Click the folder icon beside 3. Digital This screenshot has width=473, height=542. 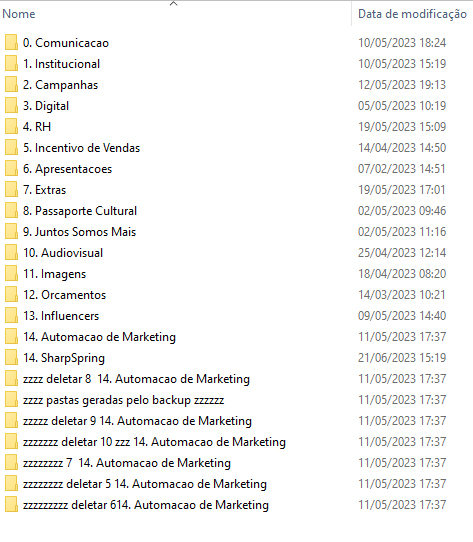tap(11, 106)
